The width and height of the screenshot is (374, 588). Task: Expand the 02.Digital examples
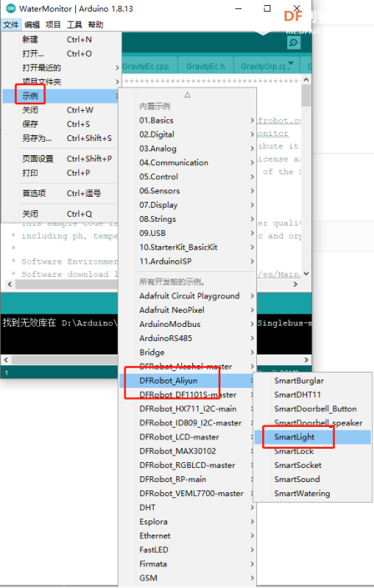[x=188, y=134]
